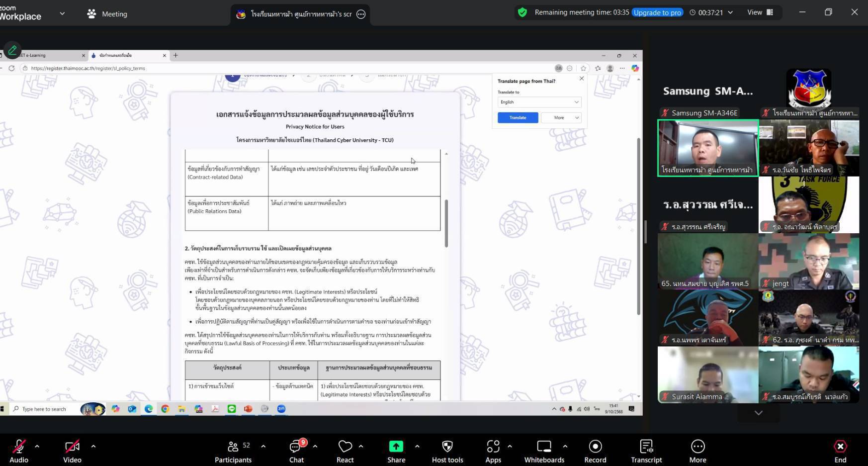Expand more participant videos with down chevron
The width and height of the screenshot is (868, 466).
[758, 413]
